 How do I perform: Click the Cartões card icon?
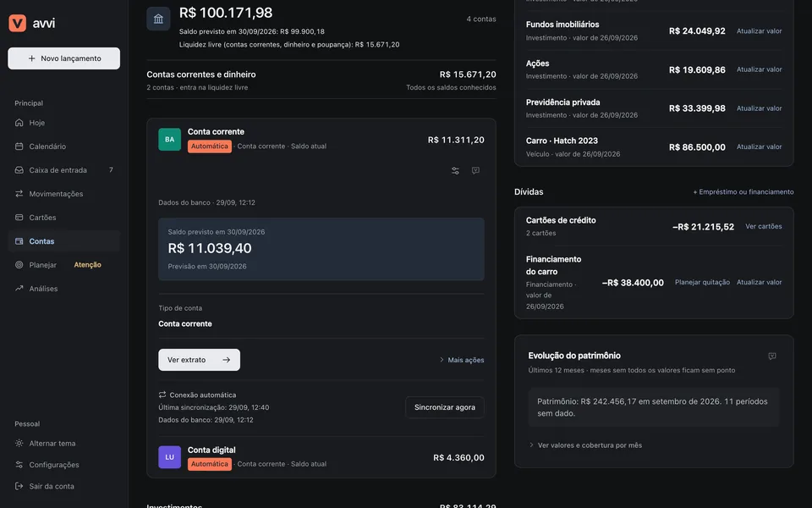point(19,218)
